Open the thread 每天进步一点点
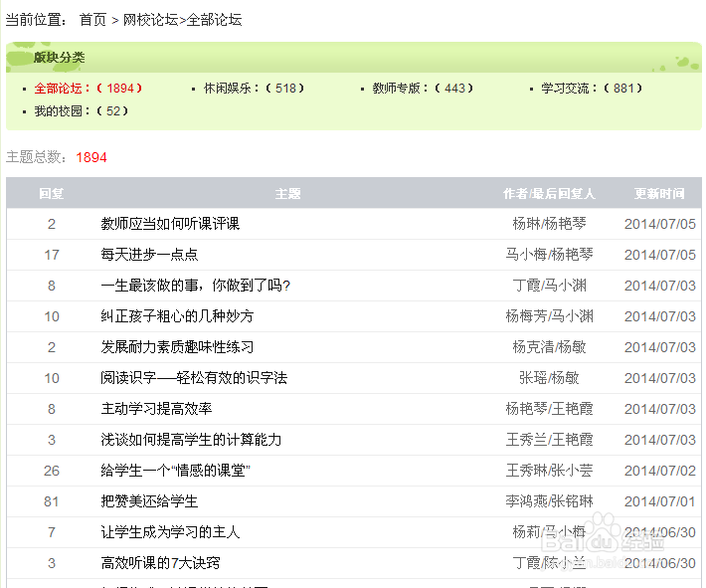This screenshot has height=588, width=706. click(x=149, y=255)
